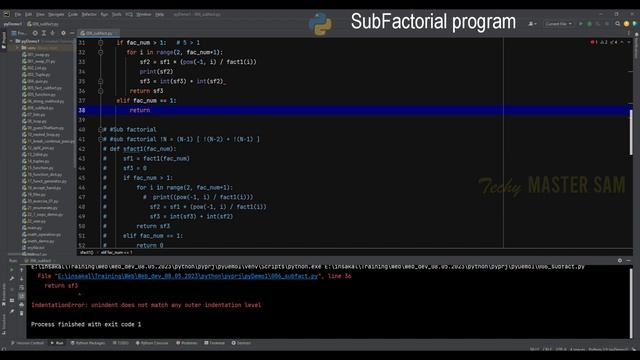Open the file path link in traceback

click(x=188, y=276)
